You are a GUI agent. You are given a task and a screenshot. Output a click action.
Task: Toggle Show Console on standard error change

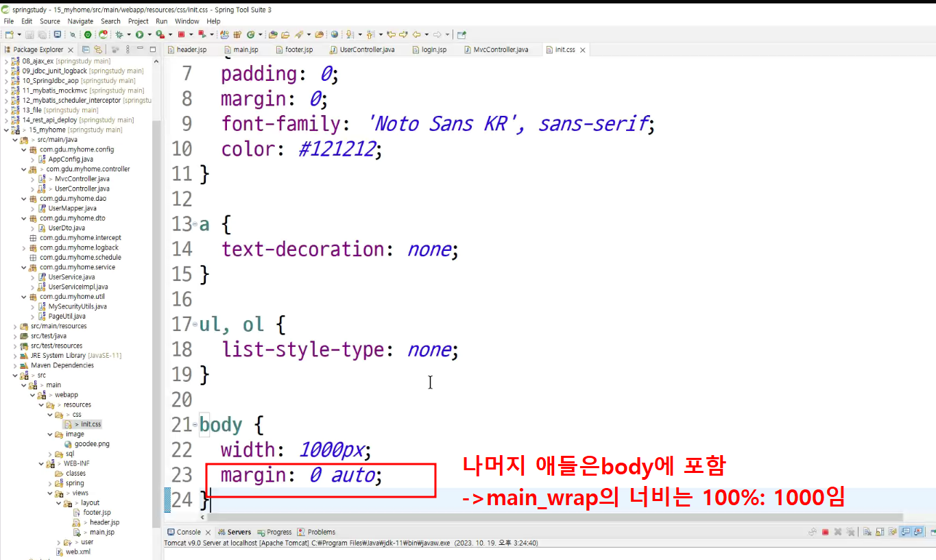coord(917,532)
